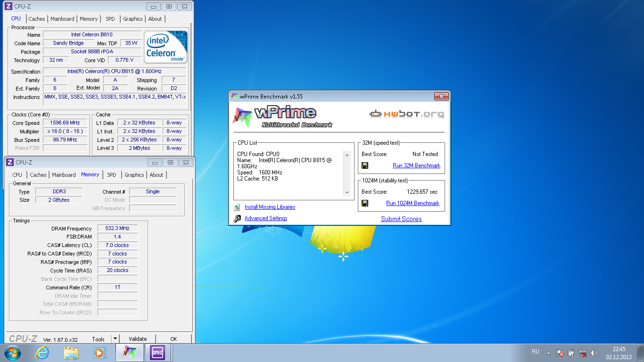644x362 pixels.
Task: Click the floppy save icon for 32M test
Action: pos(365,165)
